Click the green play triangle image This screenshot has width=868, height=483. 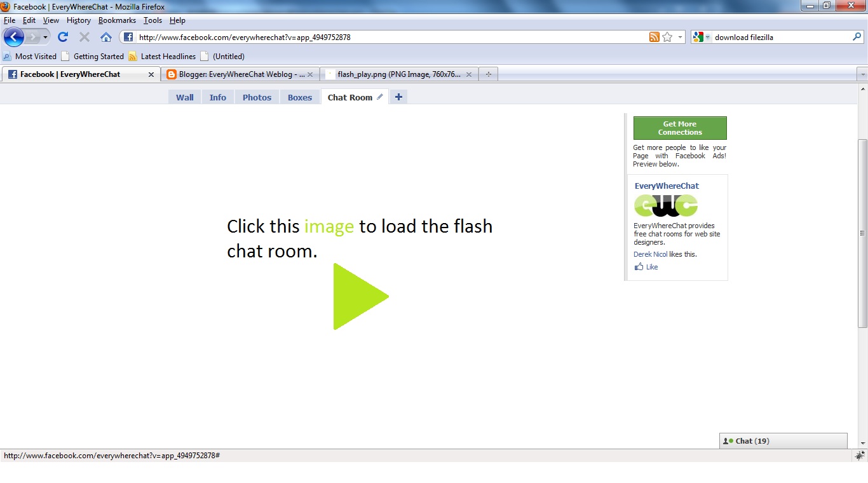[x=360, y=296]
